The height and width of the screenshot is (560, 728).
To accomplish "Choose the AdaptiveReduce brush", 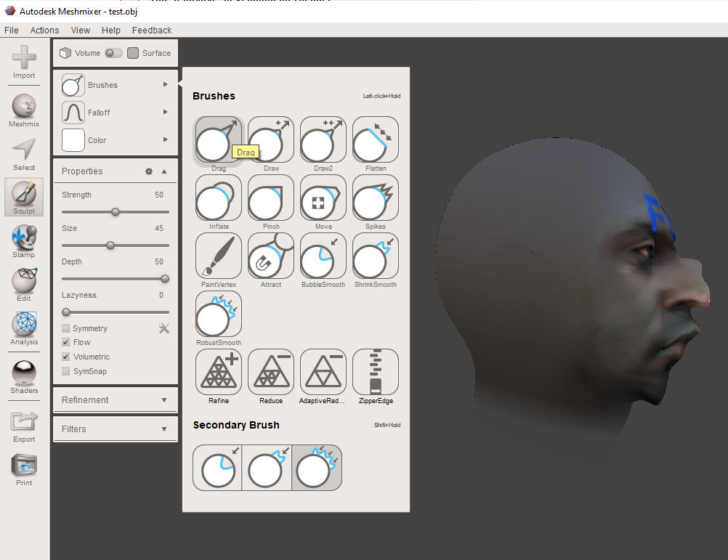I will tap(323, 372).
